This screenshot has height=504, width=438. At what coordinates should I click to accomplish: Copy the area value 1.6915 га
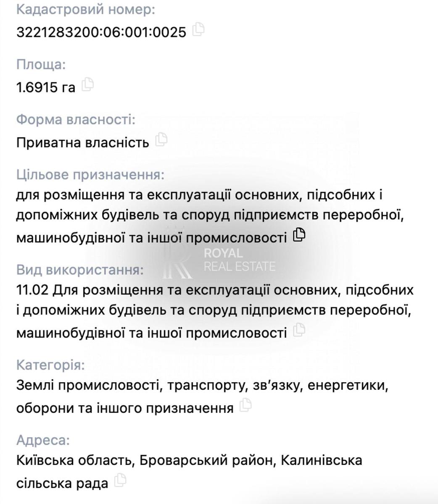[87, 84]
